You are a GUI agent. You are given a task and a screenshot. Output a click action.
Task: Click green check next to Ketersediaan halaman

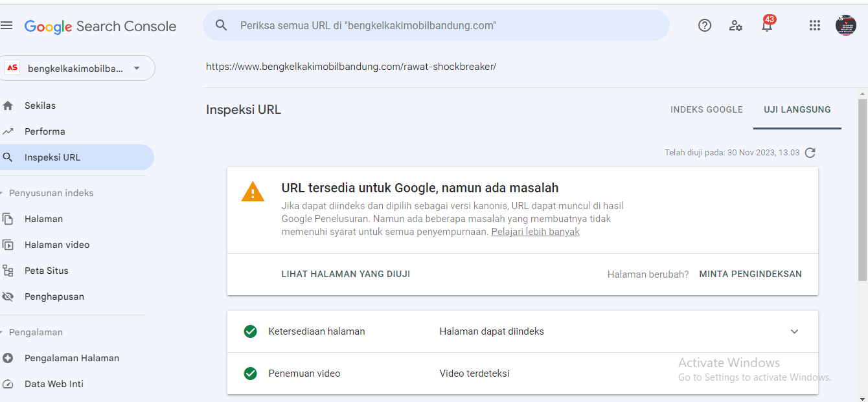pos(251,331)
